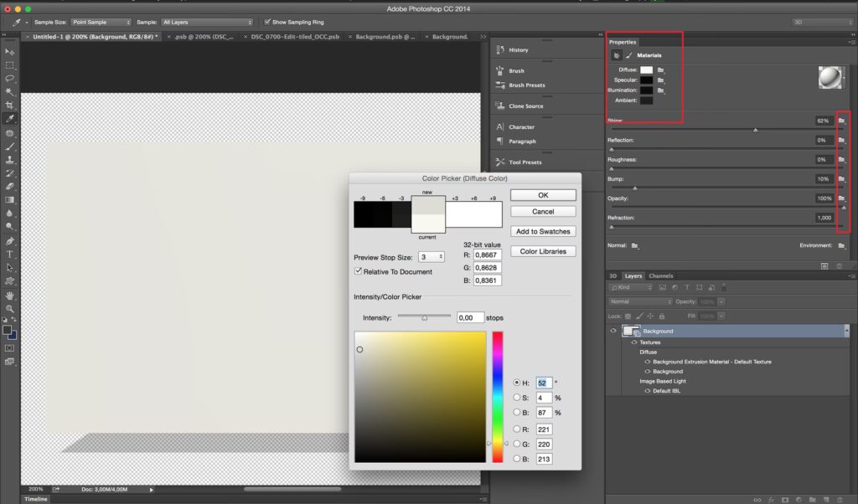Click the Diffuse texture folder icon
This screenshot has height=504, width=858.
[x=660, y=70]
